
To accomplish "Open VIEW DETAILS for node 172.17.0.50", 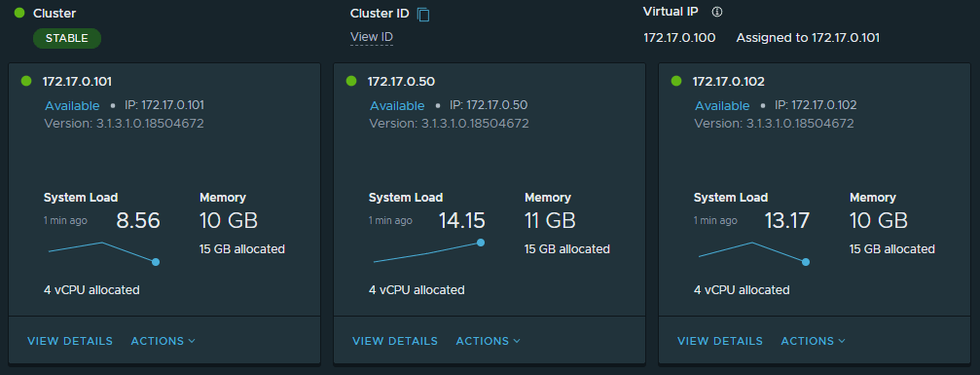I will tap(395, 341).
